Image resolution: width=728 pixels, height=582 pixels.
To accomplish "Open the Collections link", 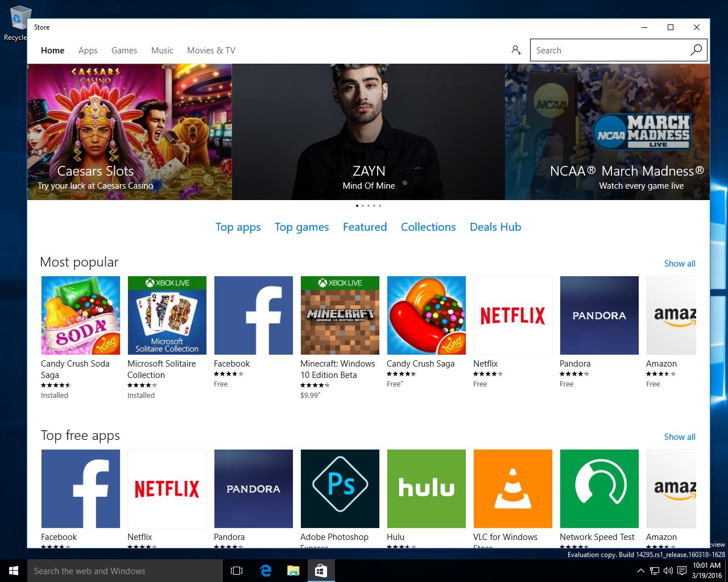I will click(428, 227).
